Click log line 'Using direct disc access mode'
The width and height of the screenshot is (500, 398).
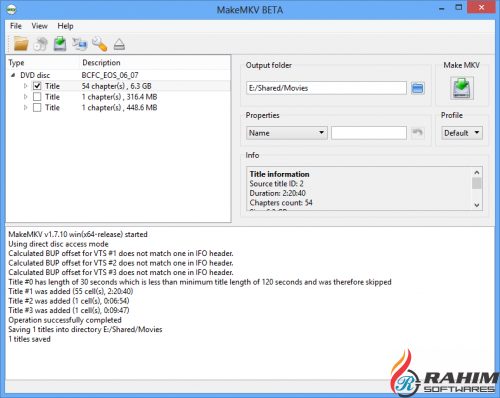tap(58, 244)
